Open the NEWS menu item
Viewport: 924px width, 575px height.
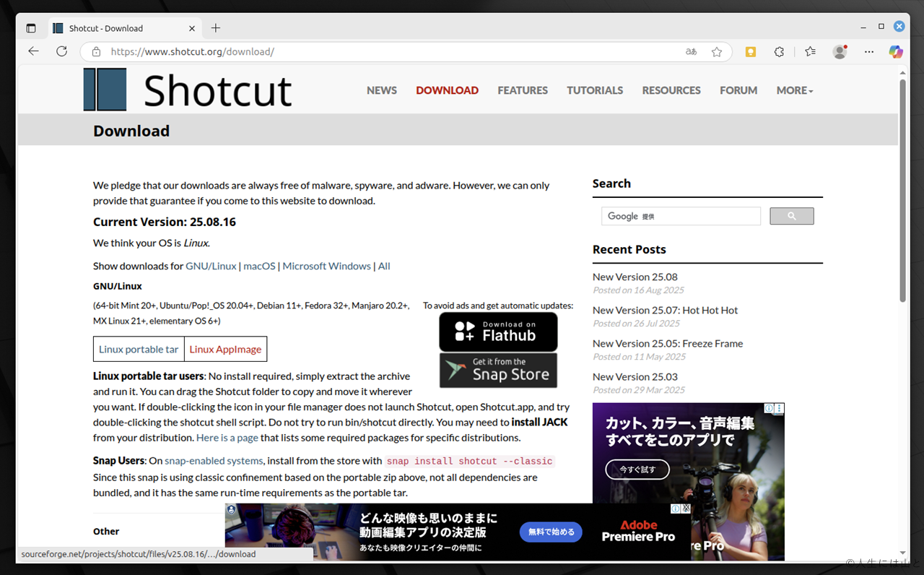point(382,90)
